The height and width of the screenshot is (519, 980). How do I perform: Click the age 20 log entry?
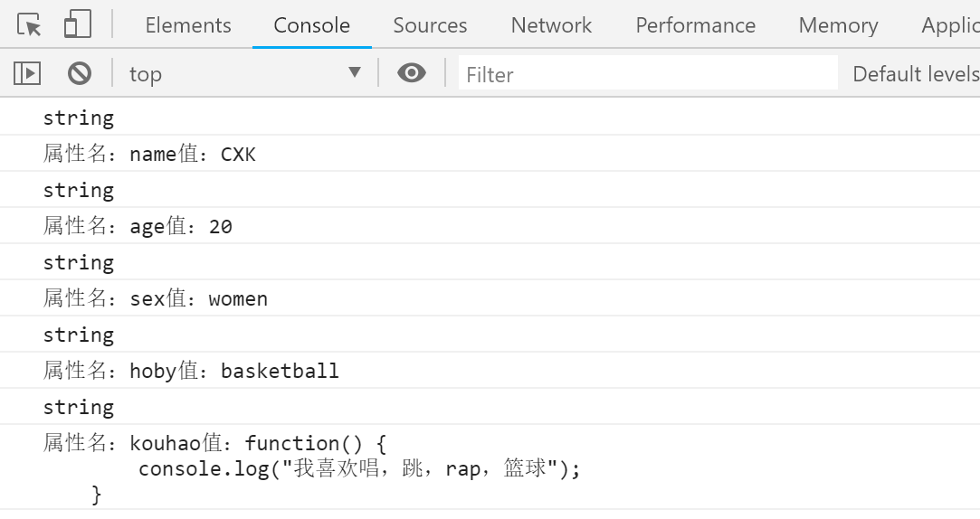[138, 226]
